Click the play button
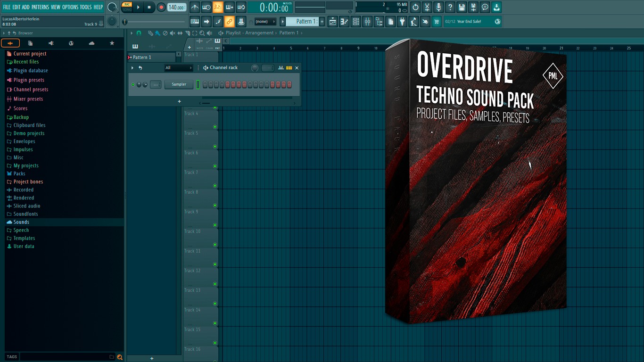This screenshot has width=644, height=362. tap(138, 8)
